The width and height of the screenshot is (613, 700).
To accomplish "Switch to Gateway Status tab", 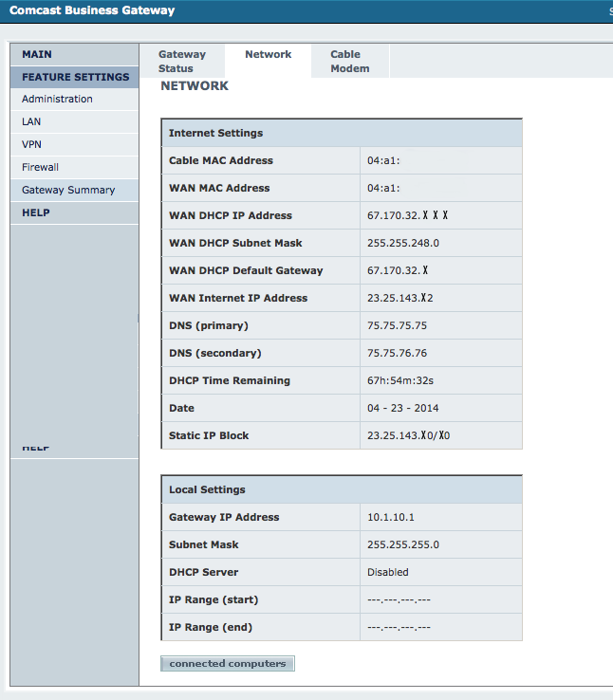I will (x=182, y=61).
